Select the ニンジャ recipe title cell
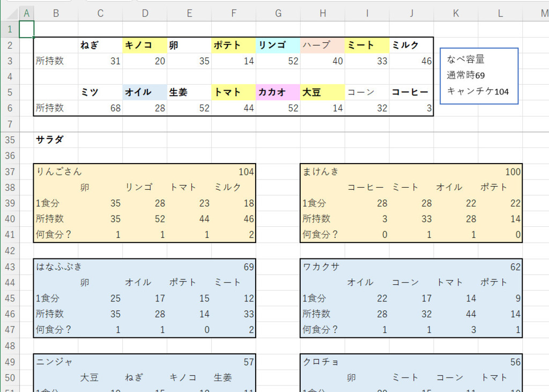The height and width of the screenshot is (392, 549). pyautogui.click(x=55, y=362)
